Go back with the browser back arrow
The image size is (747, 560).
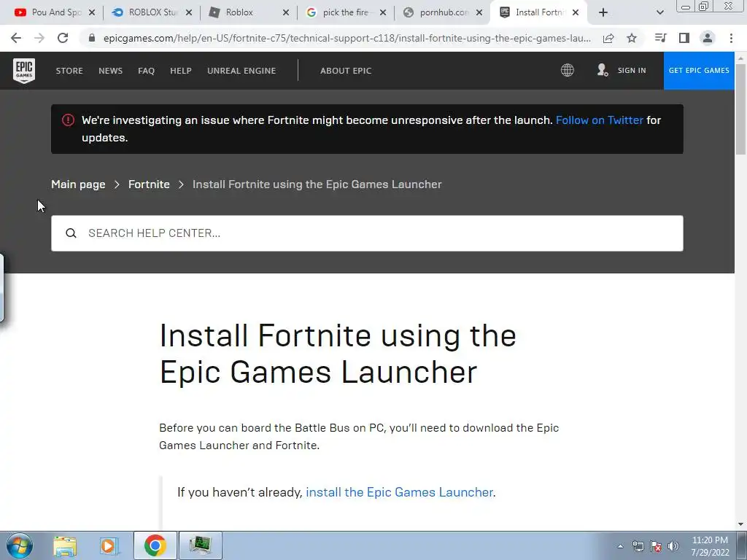tap(16, 38)
